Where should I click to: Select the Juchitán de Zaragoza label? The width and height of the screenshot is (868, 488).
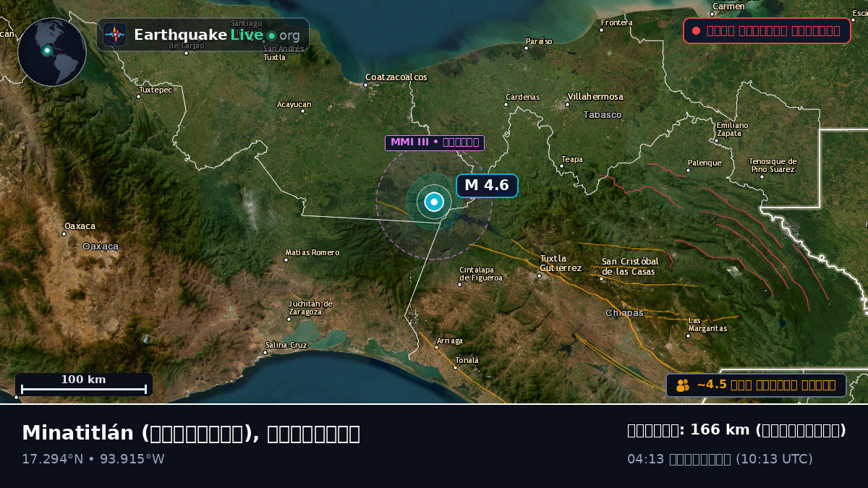pyautogui.click(x=310, y=308)
